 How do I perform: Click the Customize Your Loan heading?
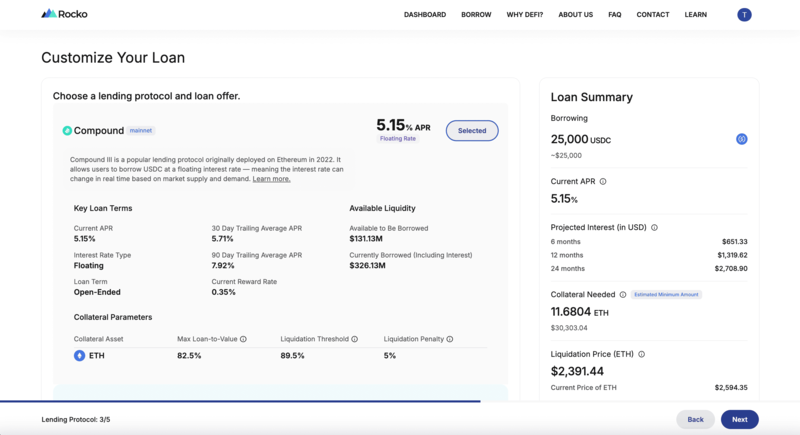113,58
